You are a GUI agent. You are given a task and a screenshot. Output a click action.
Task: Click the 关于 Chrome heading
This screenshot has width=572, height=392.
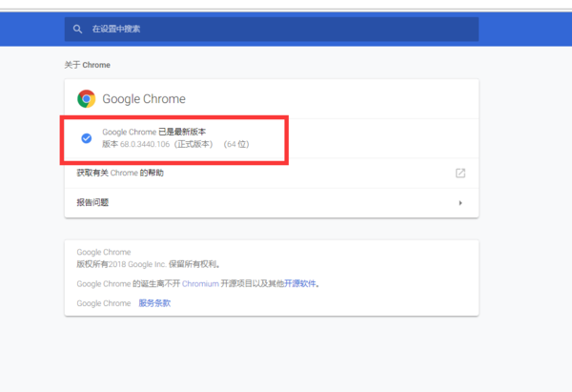87,65
